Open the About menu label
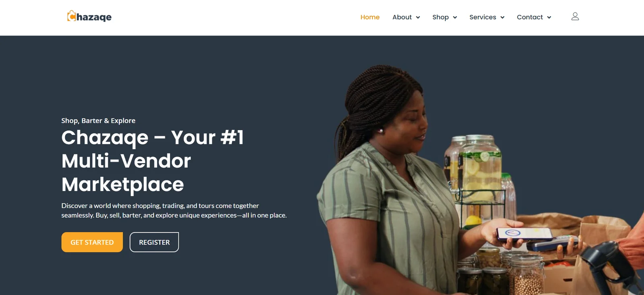The width and height of the screenshot is (644, 295). click(x=402, y=17)
